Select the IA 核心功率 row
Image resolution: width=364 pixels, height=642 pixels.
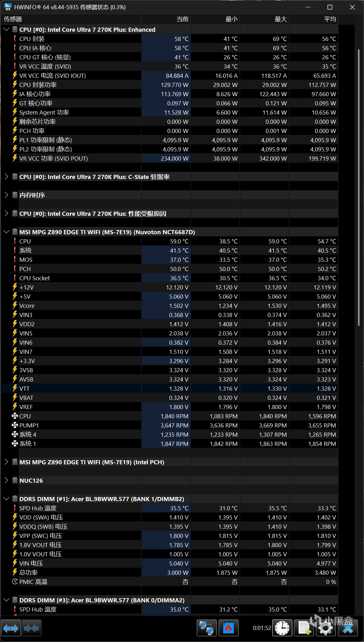coord(169,94)
